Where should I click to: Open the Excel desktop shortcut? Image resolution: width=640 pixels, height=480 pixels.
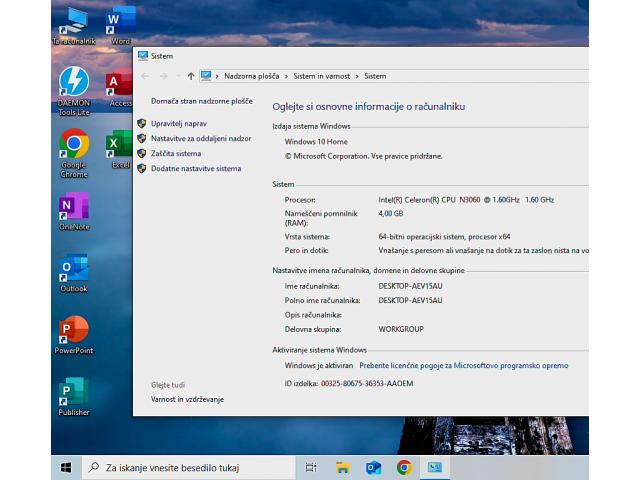[119, 150]
